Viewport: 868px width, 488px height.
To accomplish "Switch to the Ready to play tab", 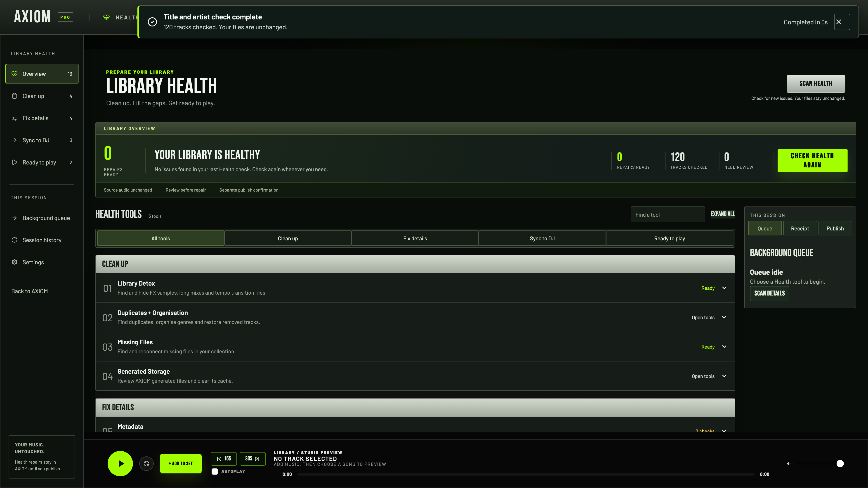I will point(669,238).
